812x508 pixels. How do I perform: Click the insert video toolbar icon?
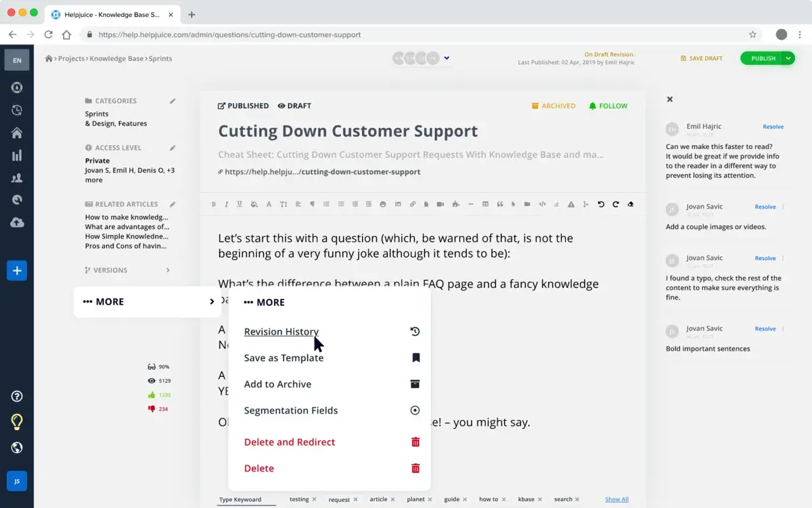441,204
